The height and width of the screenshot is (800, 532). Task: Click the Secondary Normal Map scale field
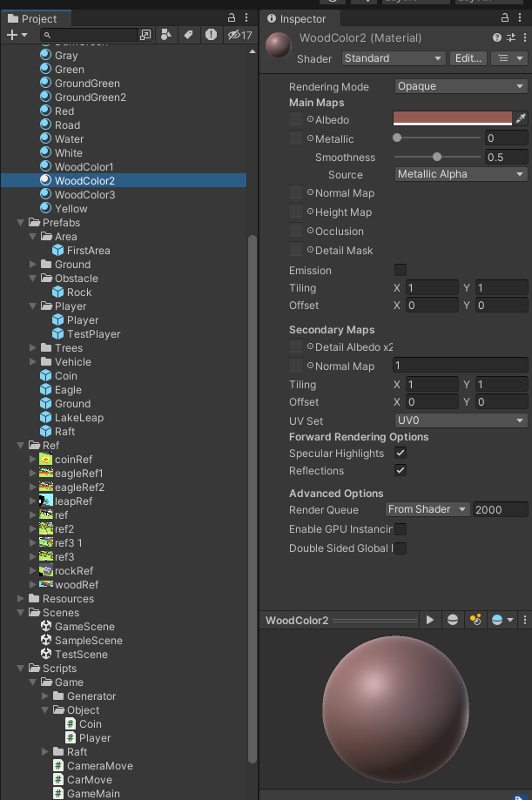click(x=460, y=366)
